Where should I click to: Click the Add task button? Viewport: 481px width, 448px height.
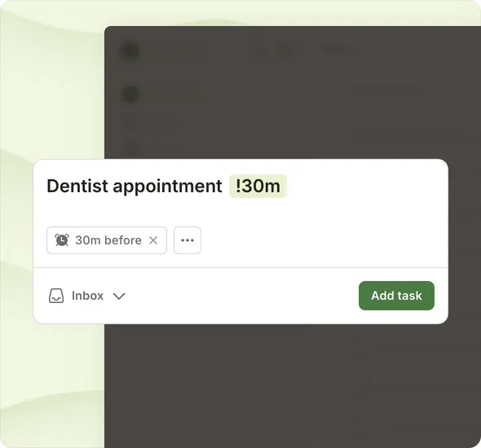point(396,296)
